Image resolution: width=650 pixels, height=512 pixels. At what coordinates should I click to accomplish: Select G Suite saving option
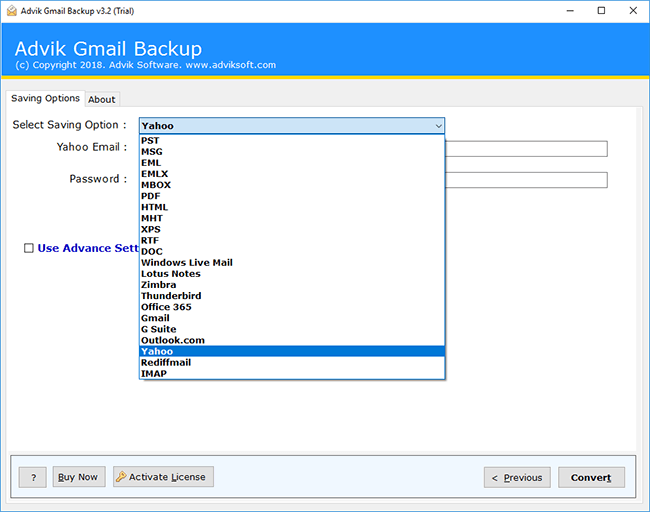coord(292,329)
